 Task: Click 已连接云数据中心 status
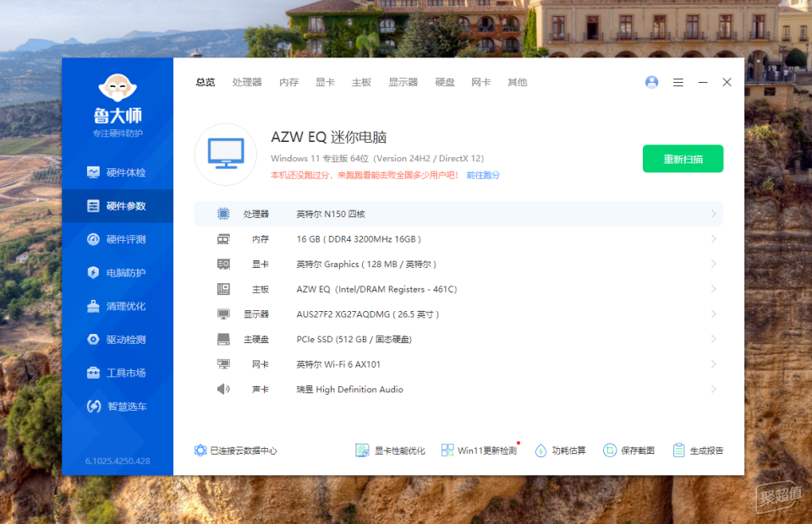point(236,450)
